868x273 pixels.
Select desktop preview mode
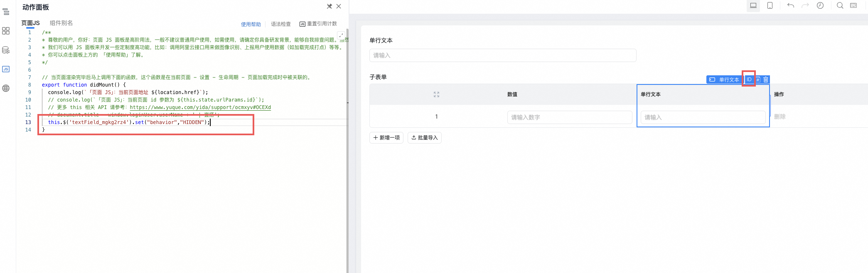[x=753, y=5]
